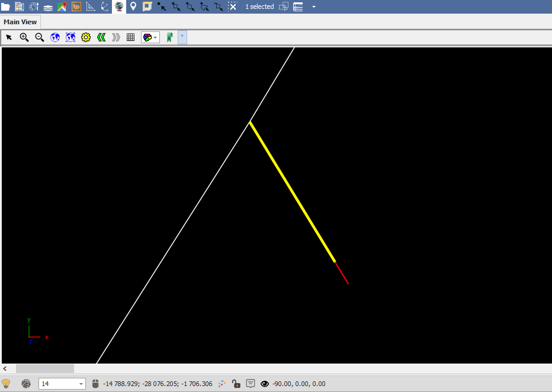Click the 1 selected indicator
Viewport: 552px width, 392px height.
point(259,7)
